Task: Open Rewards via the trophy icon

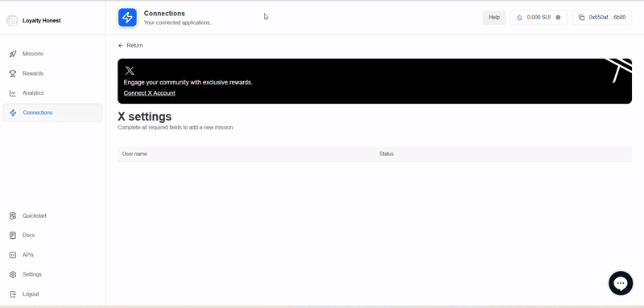Action: (x=13, y=73)
